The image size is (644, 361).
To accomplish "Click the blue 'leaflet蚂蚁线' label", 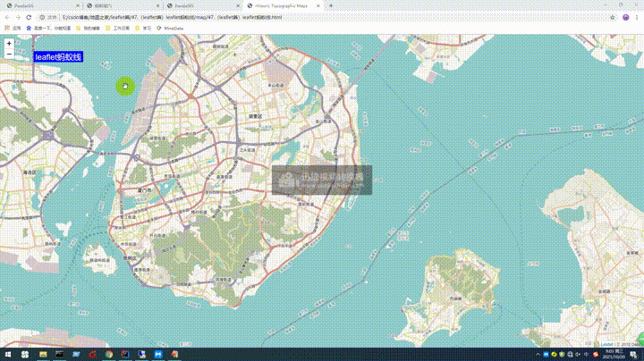I will (58, 57).
